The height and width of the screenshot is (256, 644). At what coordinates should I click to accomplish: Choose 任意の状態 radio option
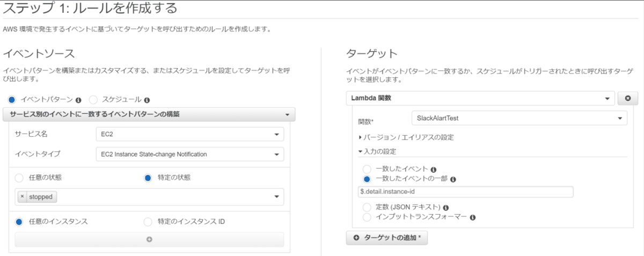19,178
